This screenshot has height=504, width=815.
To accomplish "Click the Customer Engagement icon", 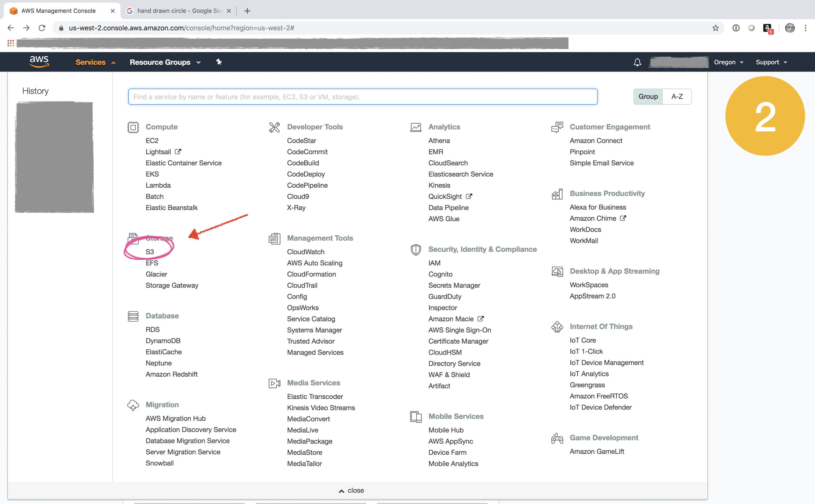I will pos(557,127).
